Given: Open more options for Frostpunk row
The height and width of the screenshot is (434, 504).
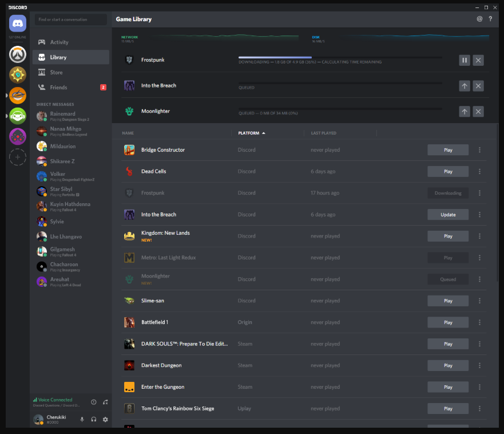Looking at the screenshot, I should pos(479,193).
